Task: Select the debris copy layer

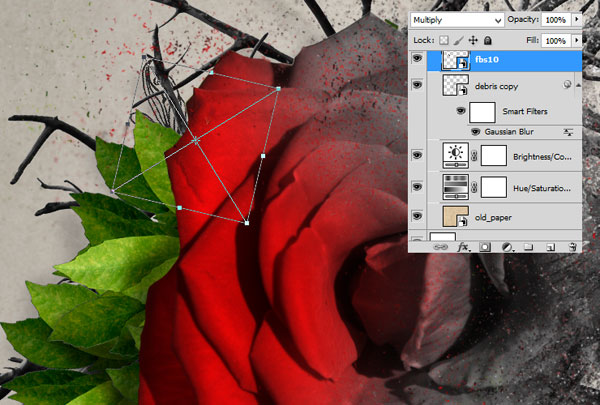Action: (510, 87)
